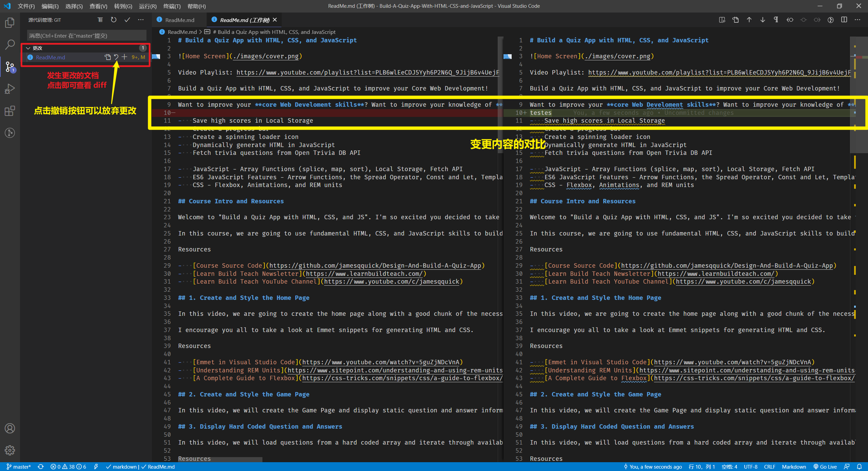
Task: Select the ReadMe.md (工作树) diff tab
Action: [x=244, y=20]
